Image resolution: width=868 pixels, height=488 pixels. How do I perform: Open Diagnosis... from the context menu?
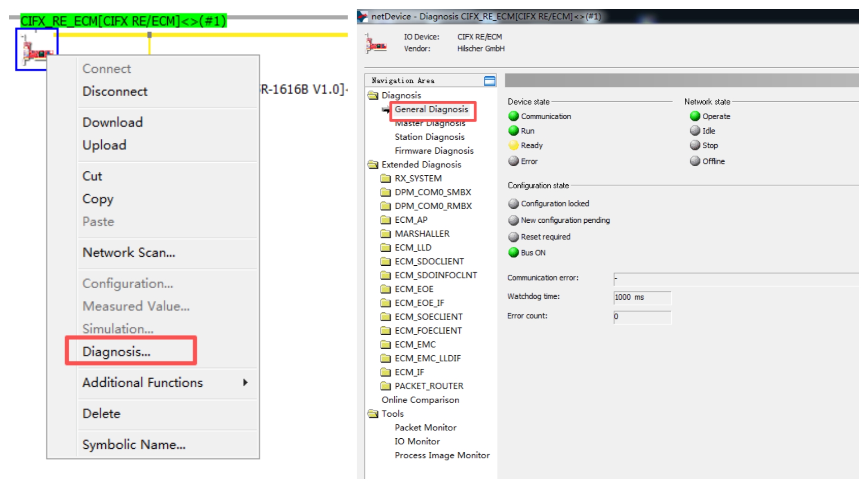(116, 352)
